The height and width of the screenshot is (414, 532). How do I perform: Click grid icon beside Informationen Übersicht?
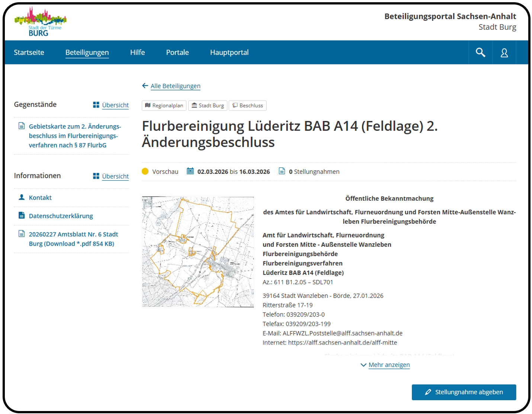tap(96, 176)
